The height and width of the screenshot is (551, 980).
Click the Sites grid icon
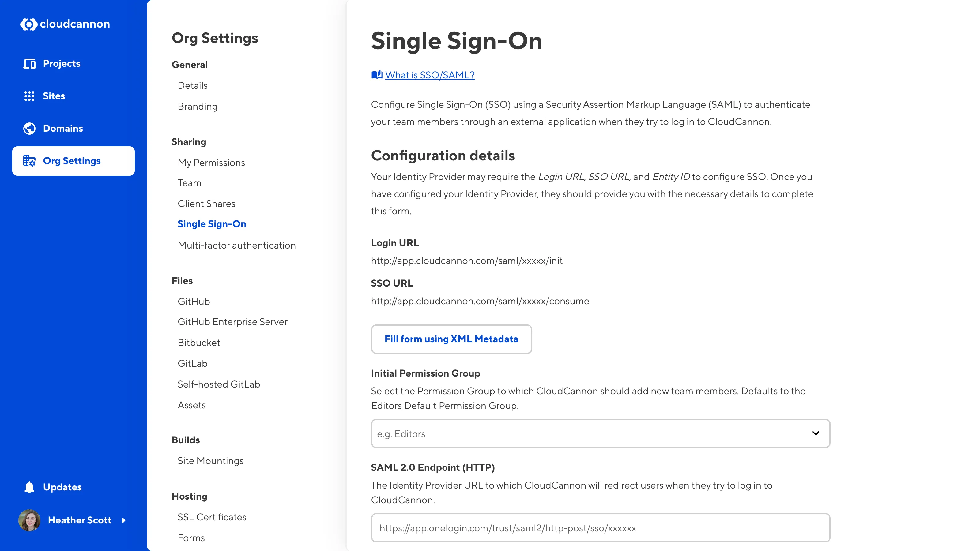[29, 96]
